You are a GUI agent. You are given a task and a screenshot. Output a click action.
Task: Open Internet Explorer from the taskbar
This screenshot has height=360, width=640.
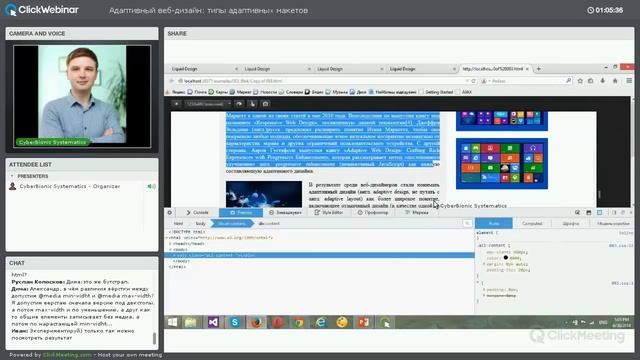pyautogui.click(x=321, y=322)
